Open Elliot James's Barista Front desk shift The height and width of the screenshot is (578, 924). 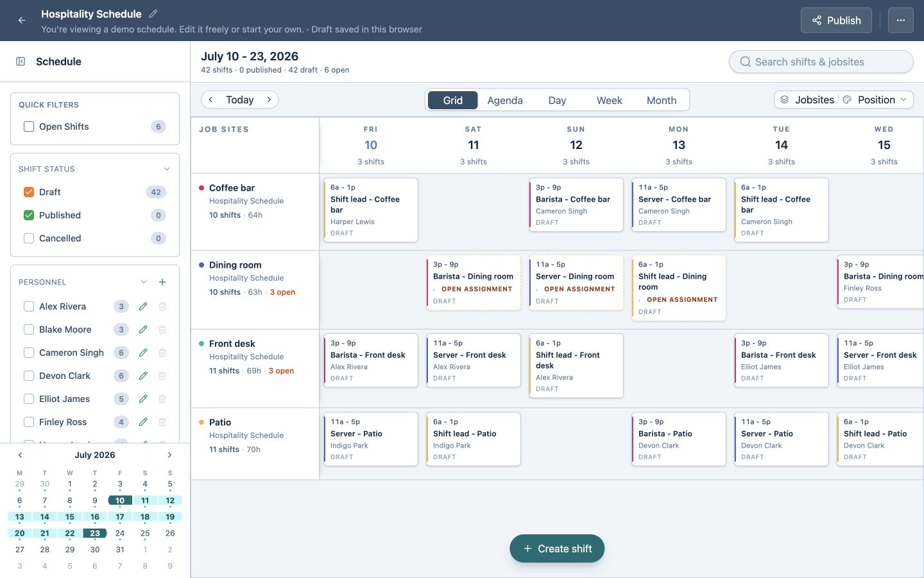tap(782, 360)
